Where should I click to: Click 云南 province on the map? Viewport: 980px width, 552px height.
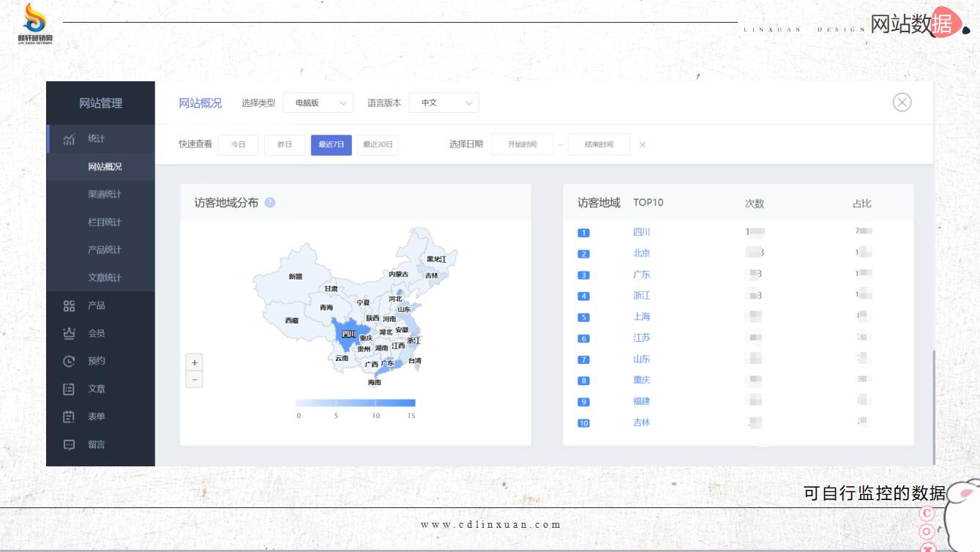(x=342, y=359)
